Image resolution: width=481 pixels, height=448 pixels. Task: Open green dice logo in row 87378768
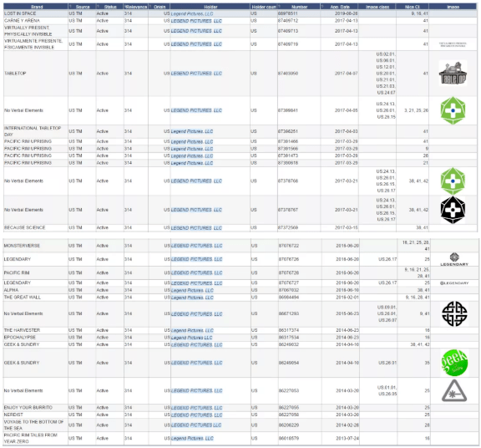[x=453, y=181]
